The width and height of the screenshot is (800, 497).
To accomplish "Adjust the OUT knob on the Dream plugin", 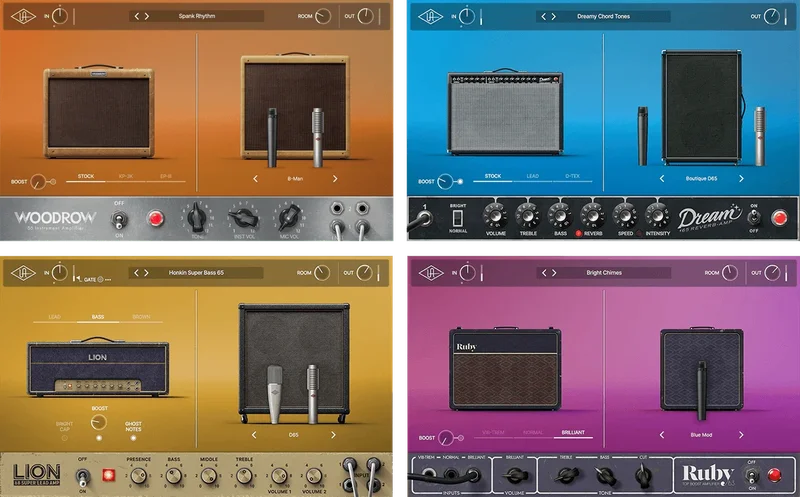I will (x=772, y=16).
